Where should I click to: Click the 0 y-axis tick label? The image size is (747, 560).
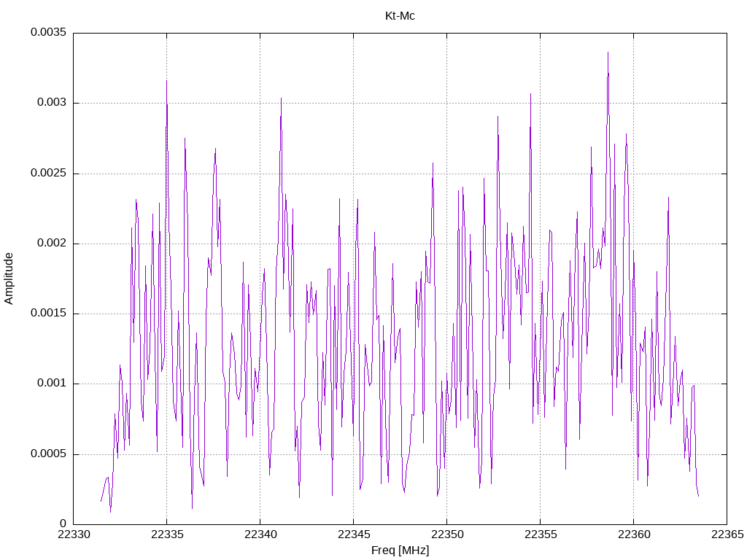[63, 524]
